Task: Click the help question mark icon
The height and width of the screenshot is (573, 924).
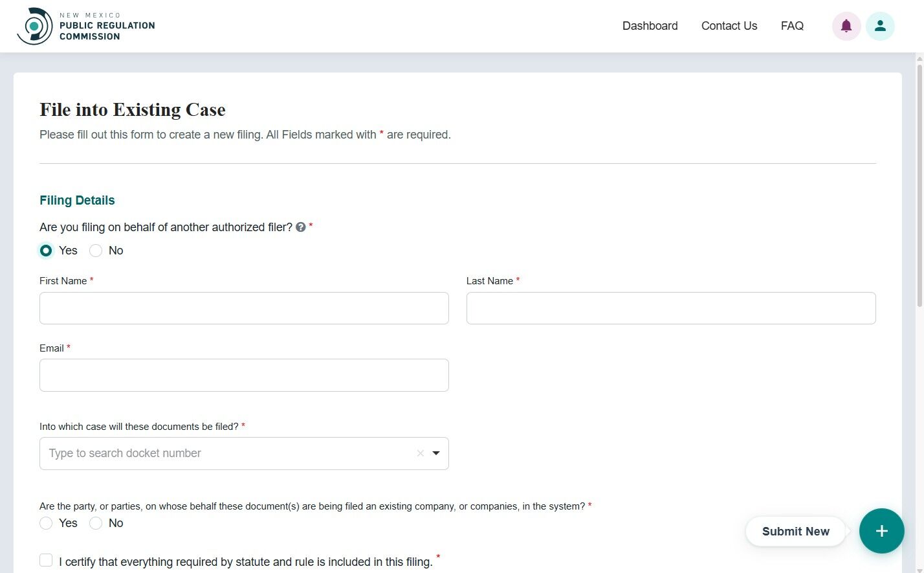Action: click(301, 227)
